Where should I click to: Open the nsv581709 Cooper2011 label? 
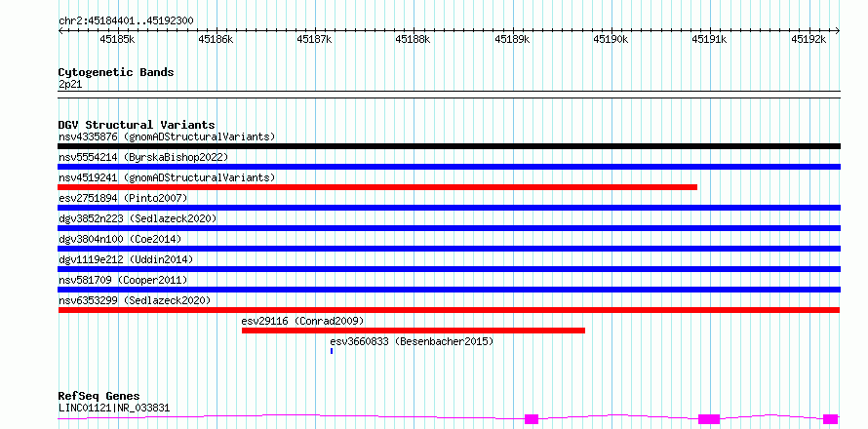click(123, 280)
